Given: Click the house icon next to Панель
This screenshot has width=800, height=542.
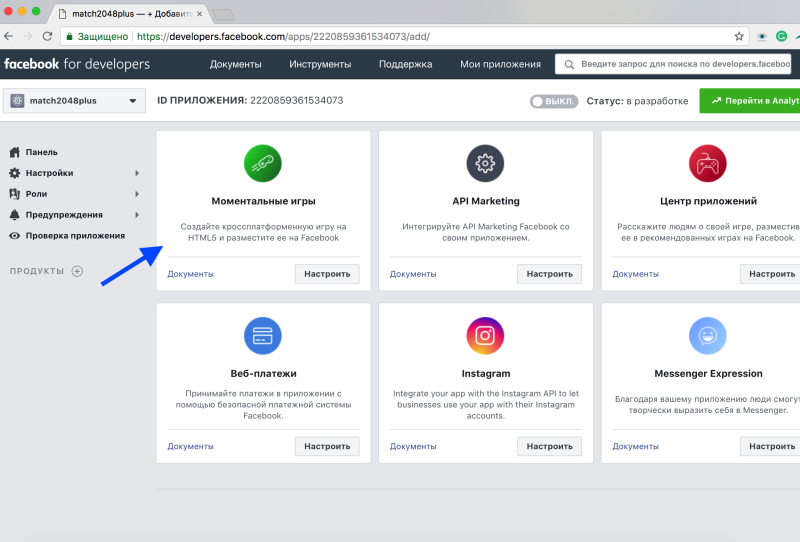Looking at the screenshot, I should tap(15, 152).
